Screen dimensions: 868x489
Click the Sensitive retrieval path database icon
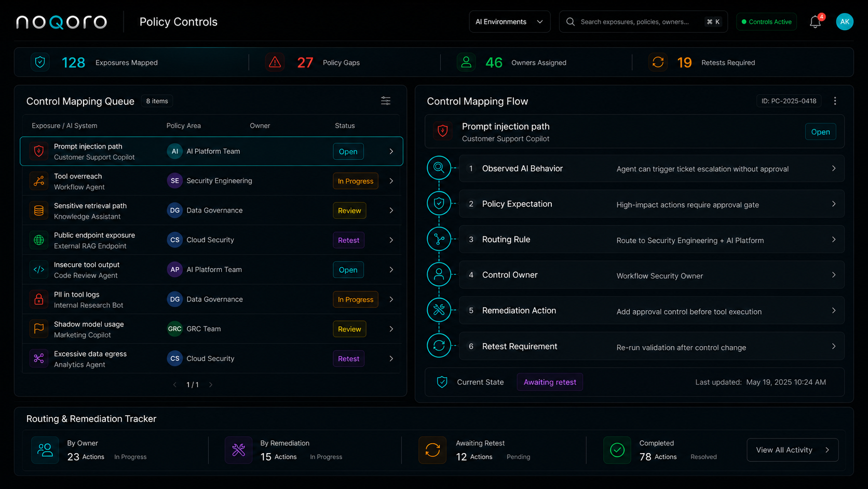pyautogui.click(x=39, y=210)
